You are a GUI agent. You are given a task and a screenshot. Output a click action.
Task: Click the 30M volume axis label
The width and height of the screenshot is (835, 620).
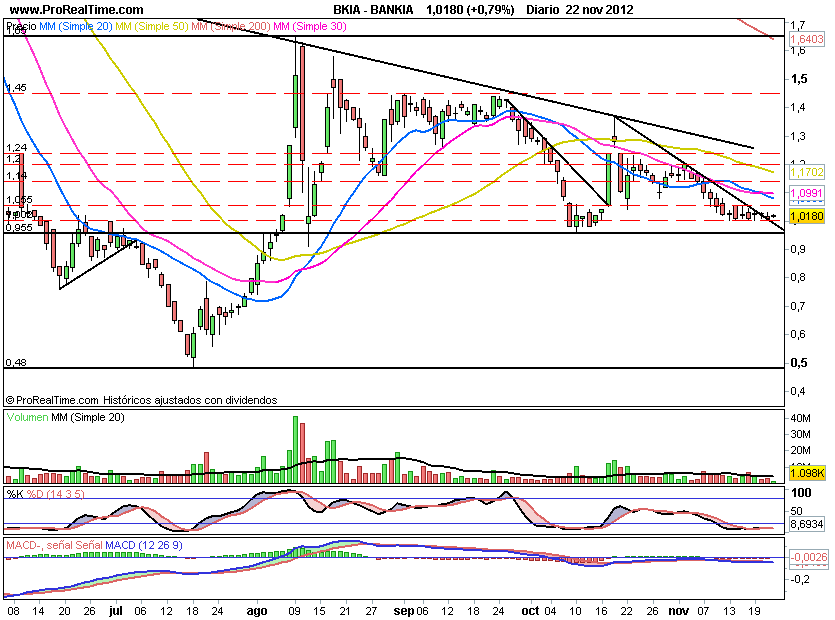800,434
